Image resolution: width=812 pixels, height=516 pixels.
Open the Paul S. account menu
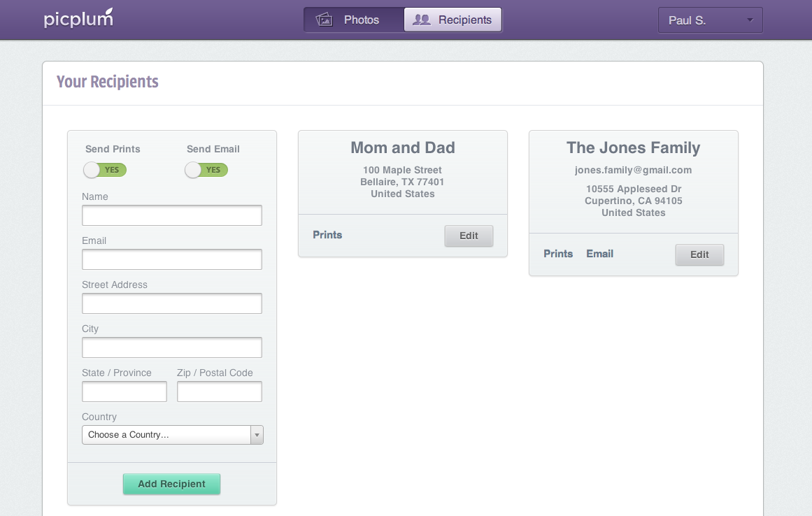(x=710, y=20)
